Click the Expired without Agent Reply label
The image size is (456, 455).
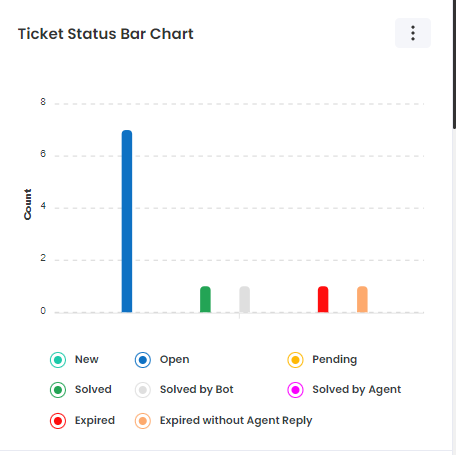point(236,421)
